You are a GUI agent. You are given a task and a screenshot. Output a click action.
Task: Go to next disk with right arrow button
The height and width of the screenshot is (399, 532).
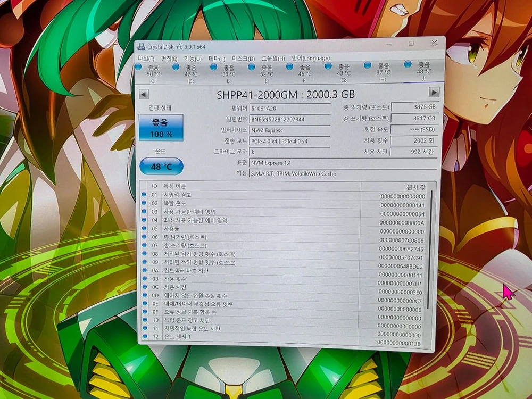434,92
